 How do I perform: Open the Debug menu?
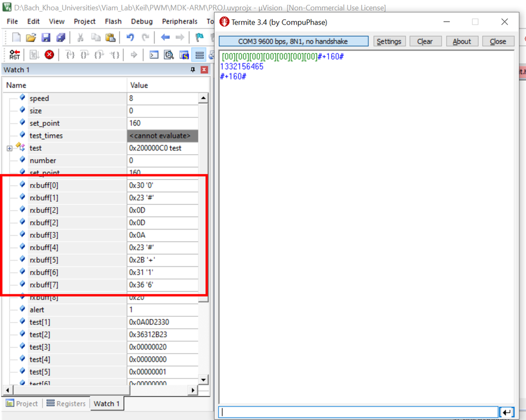(142, 22)
